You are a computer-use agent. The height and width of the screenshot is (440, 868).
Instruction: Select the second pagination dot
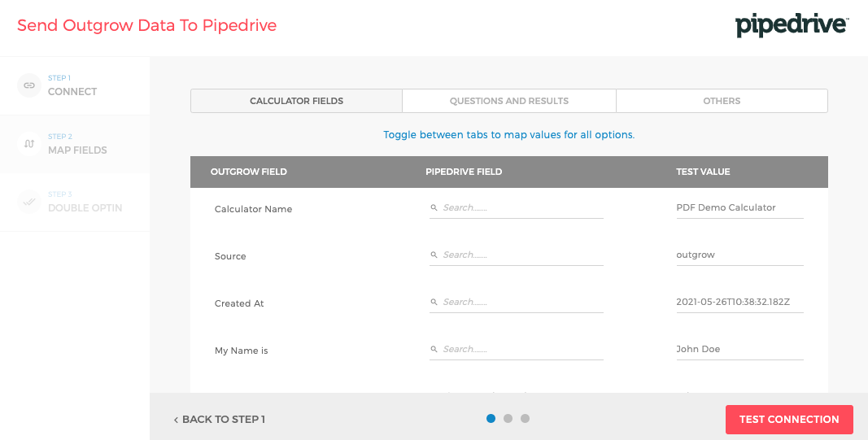click(x=508, y=418)
